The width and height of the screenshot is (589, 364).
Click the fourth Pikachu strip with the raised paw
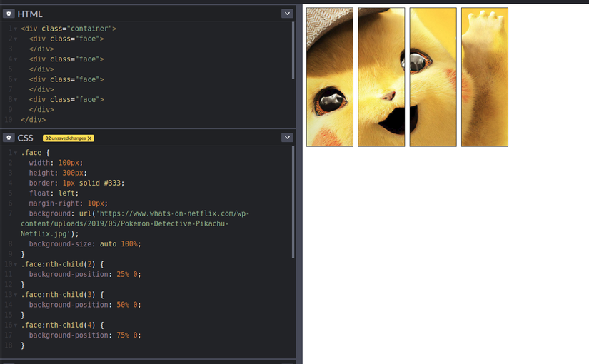[x=485, y=77]
